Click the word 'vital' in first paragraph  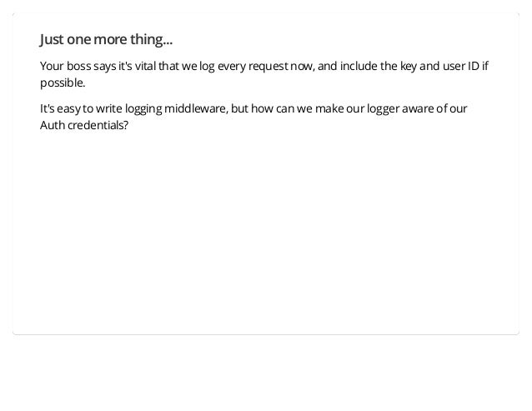[x=145, y=66]
